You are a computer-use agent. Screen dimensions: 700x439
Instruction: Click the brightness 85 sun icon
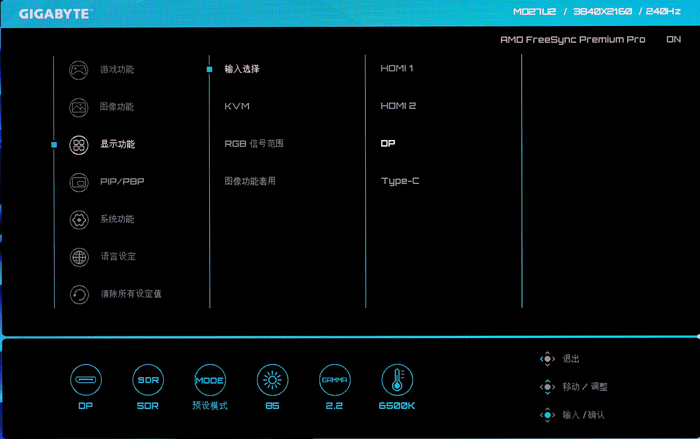271,380
